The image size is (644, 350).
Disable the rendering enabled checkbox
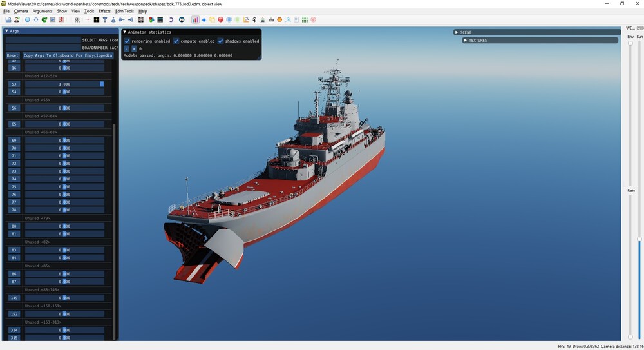[x=127, y=41]
